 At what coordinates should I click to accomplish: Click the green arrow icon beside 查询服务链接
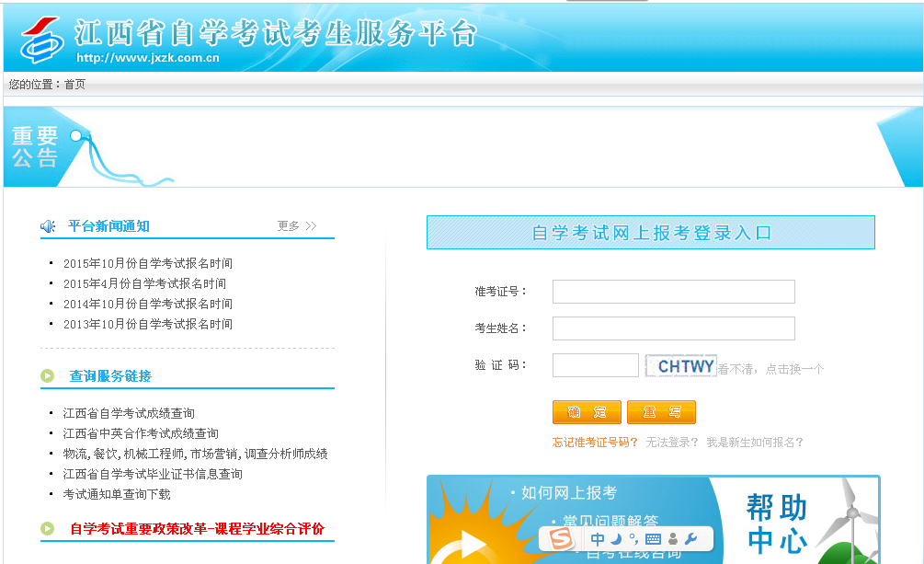(x=47, y=375)
